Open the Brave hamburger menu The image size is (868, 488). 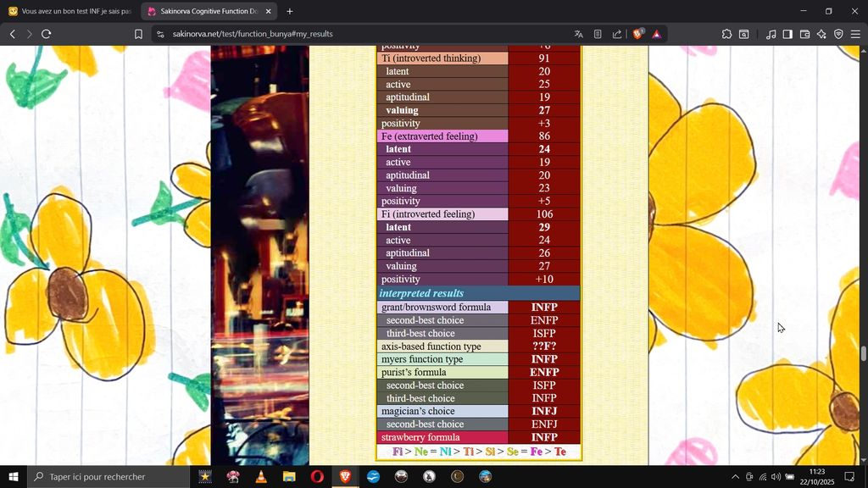pyautogui.click(x=856, y=34)
